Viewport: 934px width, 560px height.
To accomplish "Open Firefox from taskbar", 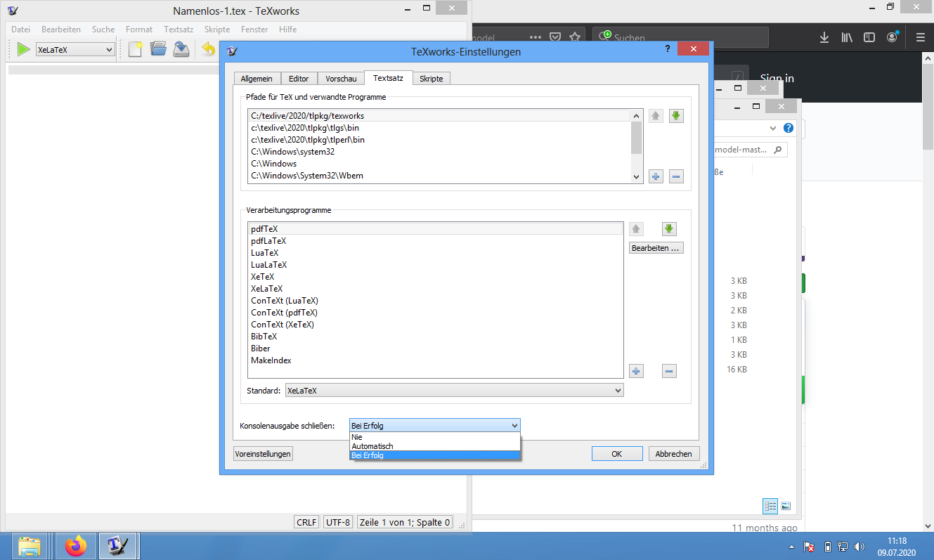I will click(x=74, y=545).
